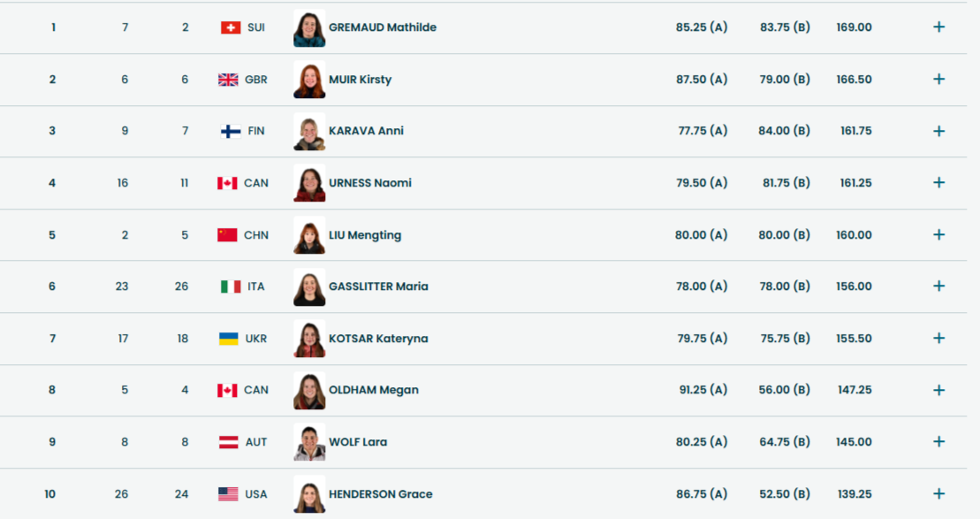980x519 pixels.
Task: Open Gasslitter Maria's athlete profile link
Action: (378, 286)
